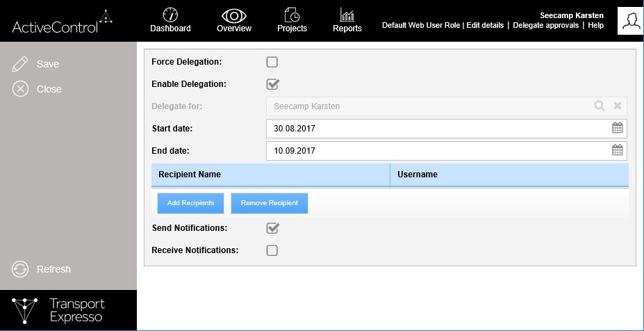Open the Edit details link
Image resolution: width=644 pixels, height=331 pixels.
[x=485, y=26]
